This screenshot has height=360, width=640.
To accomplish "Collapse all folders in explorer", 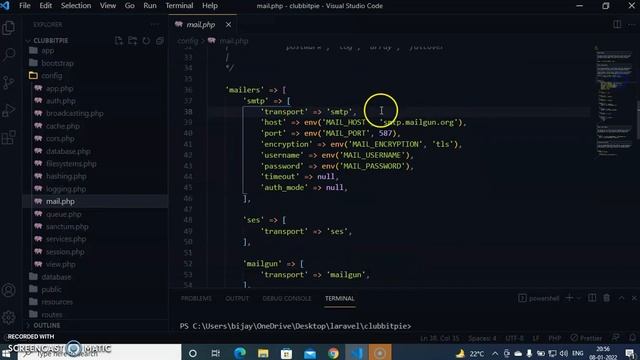I will coord(160,40).
